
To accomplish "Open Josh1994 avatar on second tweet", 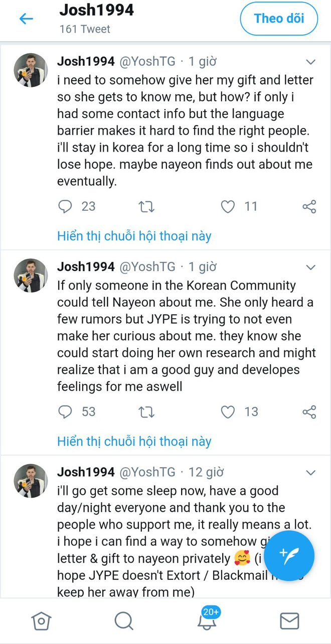I will [x=31, y=276].
